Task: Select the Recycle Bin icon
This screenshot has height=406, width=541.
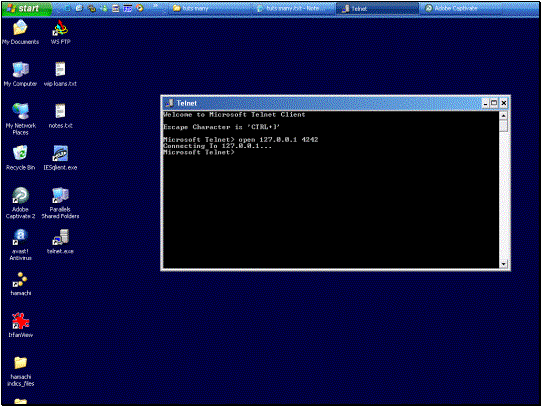Action: 20,158
